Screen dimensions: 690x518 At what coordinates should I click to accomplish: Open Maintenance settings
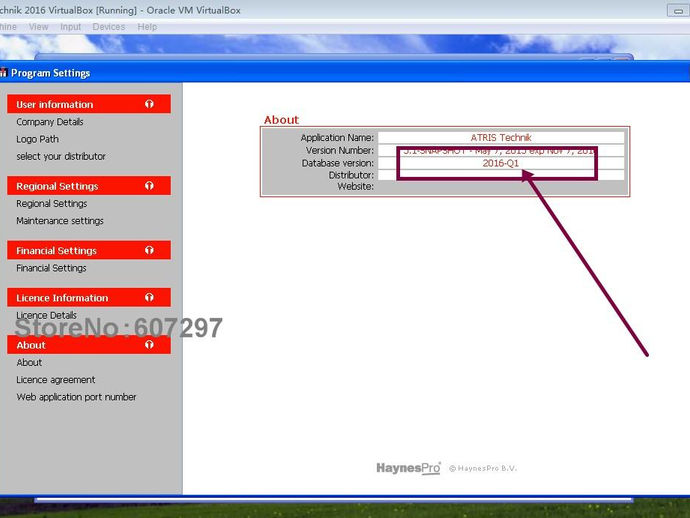click(x=60, y=221)
